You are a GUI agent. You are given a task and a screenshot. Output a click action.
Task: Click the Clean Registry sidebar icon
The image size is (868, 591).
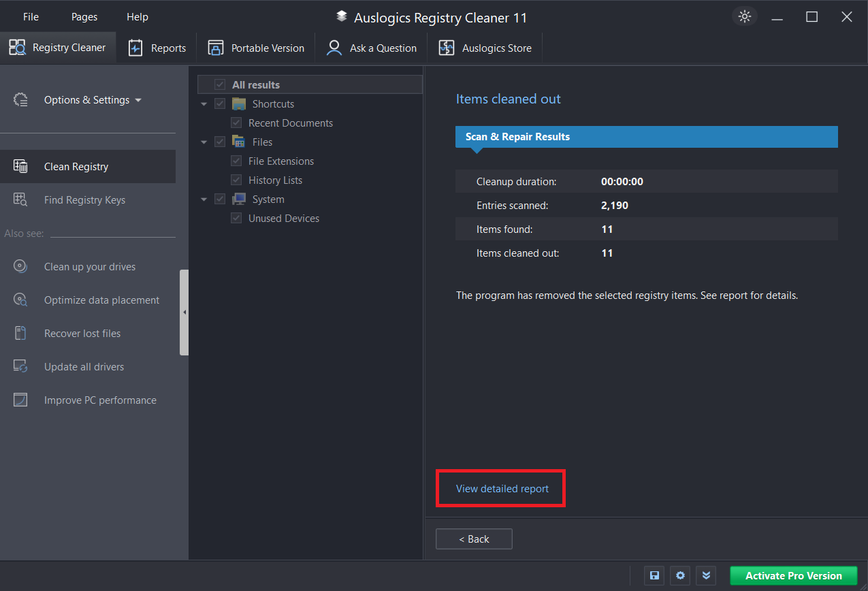(x=20, y=167)
